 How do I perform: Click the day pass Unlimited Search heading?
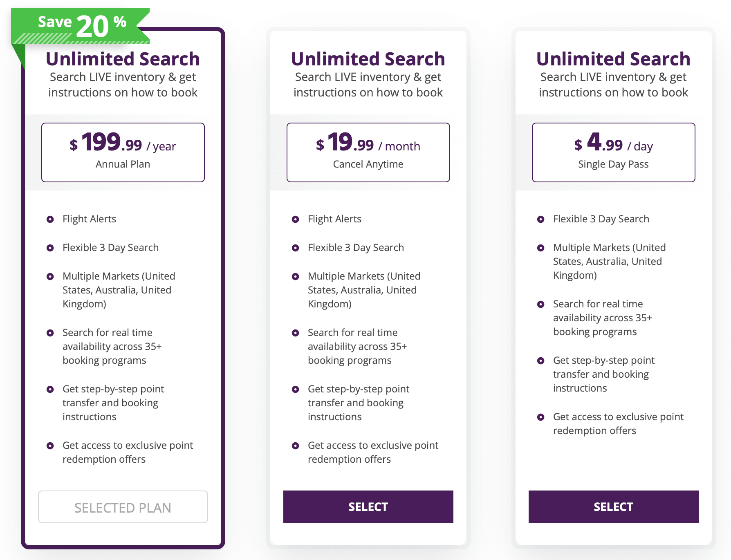[x=614, y=59]
